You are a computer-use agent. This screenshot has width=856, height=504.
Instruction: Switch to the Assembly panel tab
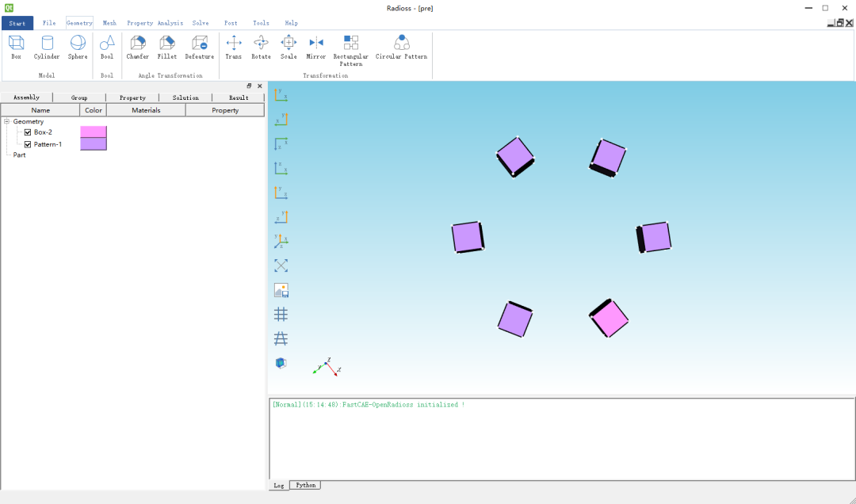[x=26, y=97]
